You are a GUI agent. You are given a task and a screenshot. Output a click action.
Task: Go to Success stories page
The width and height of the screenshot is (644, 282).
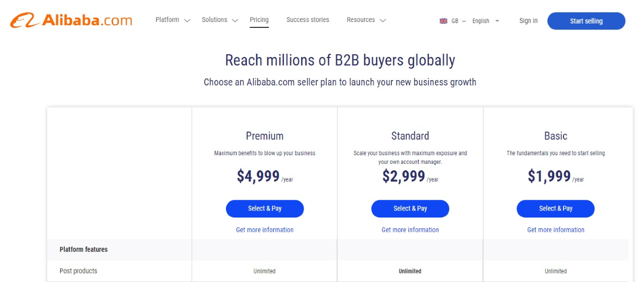(x=308, y=20)
